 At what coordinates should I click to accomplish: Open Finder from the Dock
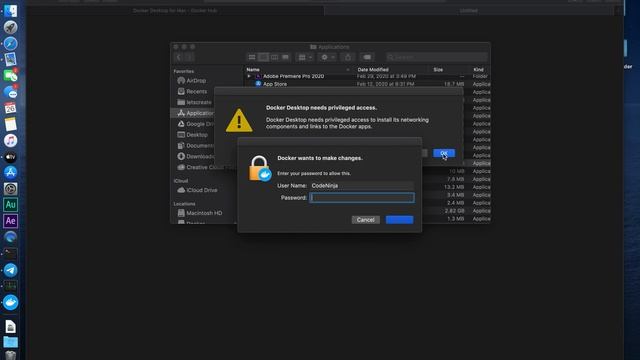point(10,11)
